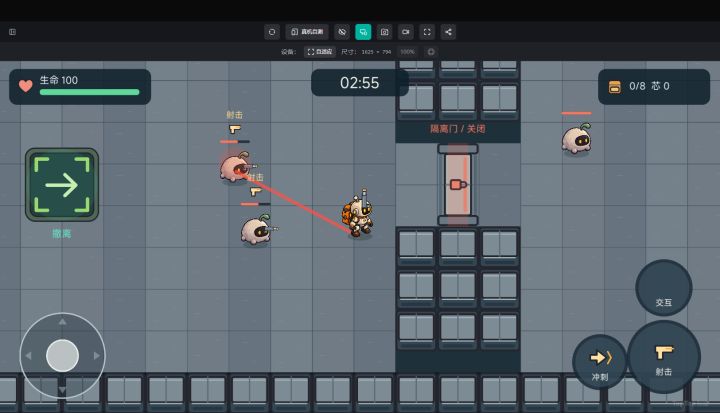Tap the 射击 shoot button
This screenshot has height=413, width=720.
coord(664,357)
